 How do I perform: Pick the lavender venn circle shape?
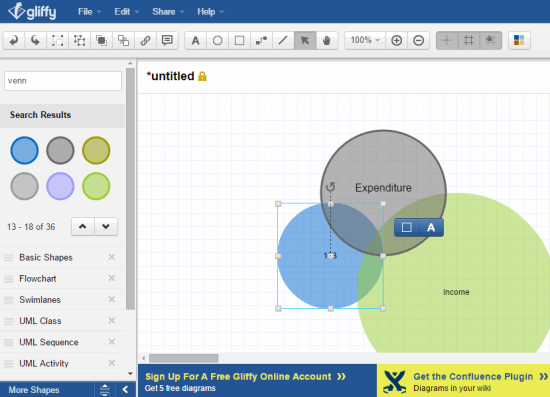[60, 186]
